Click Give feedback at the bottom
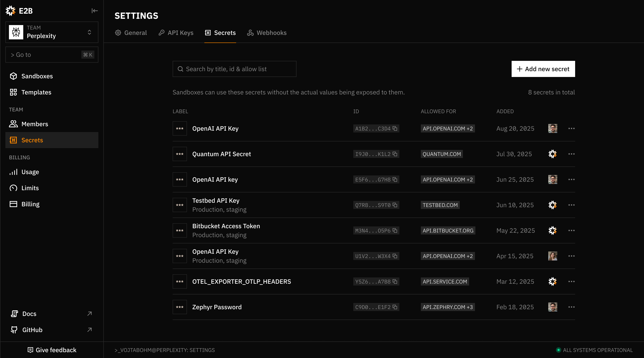This screenshot has height=358, width=644. [52, 350]
